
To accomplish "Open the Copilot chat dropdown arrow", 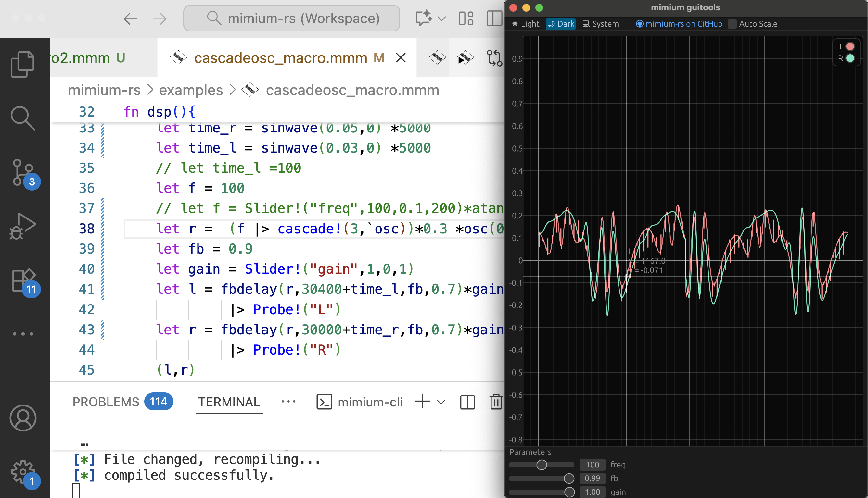I will (x=442, y=19).
